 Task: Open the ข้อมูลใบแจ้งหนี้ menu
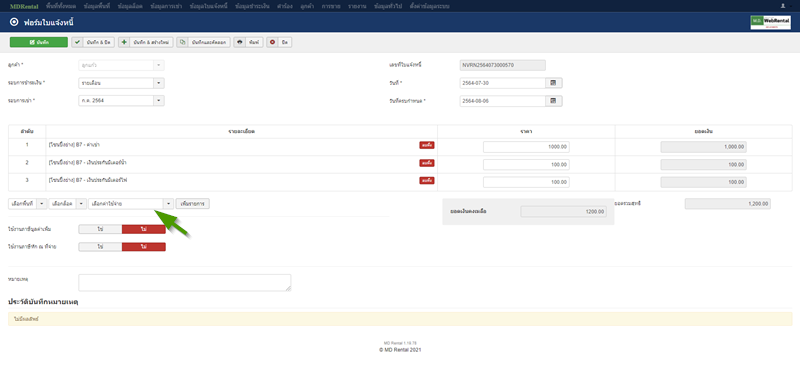(209, 6)
